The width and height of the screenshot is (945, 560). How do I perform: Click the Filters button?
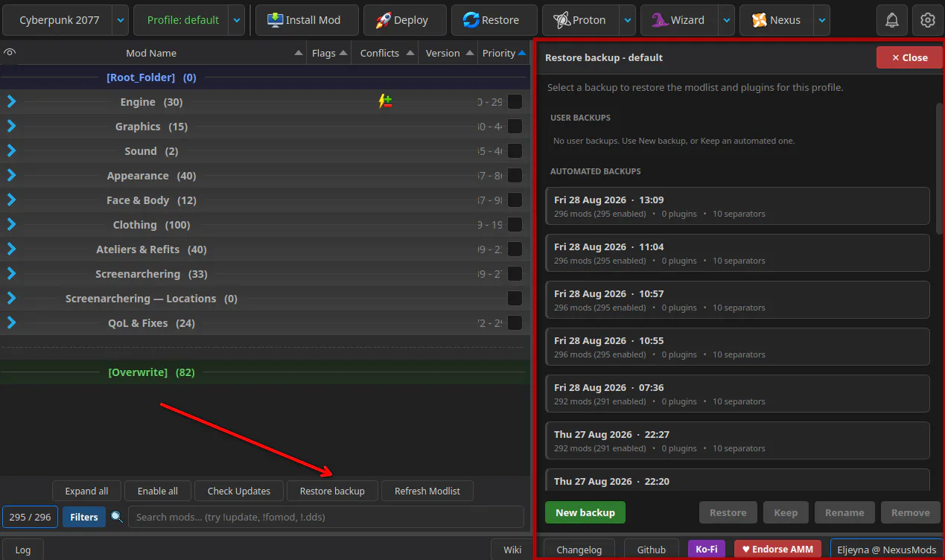[x=84, y=517]
